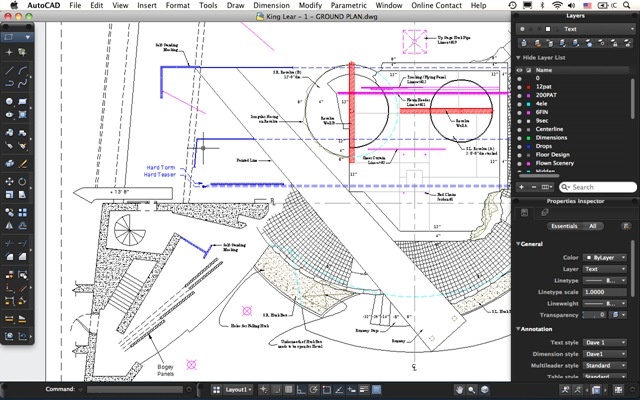Click the delete layer minus button
The image size is (640, 400).
[x=532, y=187]
